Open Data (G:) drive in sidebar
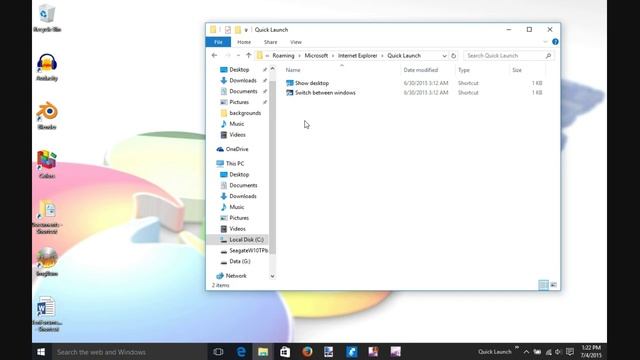Viewport: 640px width, 360px height. [240, 261]
